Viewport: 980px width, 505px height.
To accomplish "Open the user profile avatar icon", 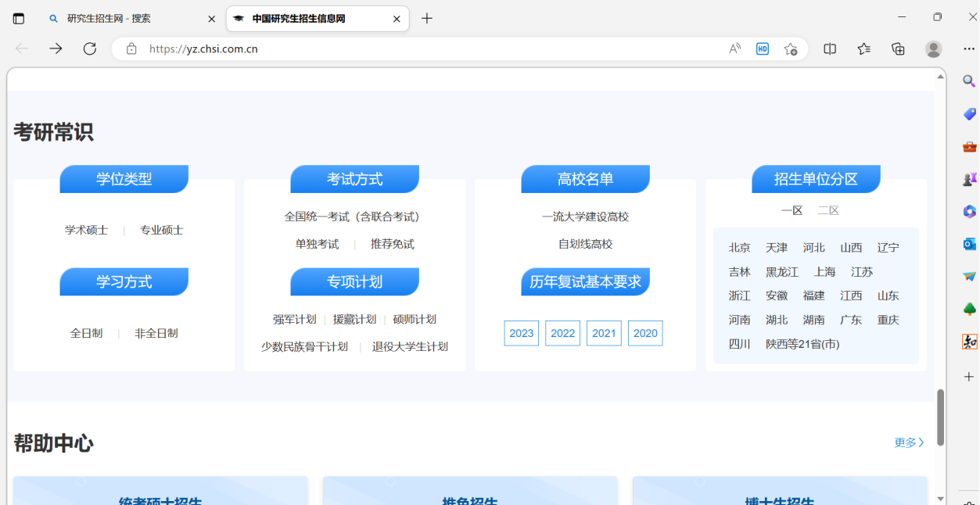I will click(x=933, y=48).
